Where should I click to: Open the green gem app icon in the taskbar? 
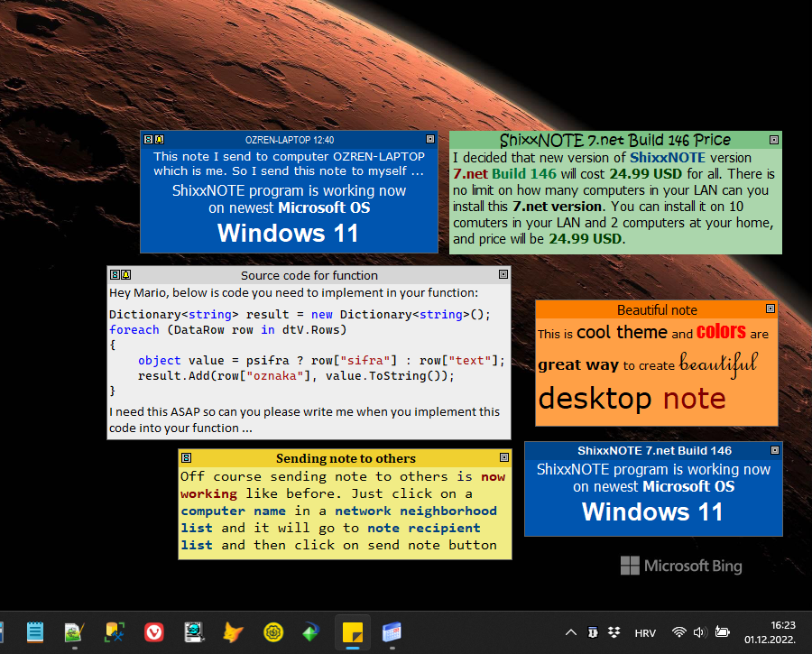(312, 632)
